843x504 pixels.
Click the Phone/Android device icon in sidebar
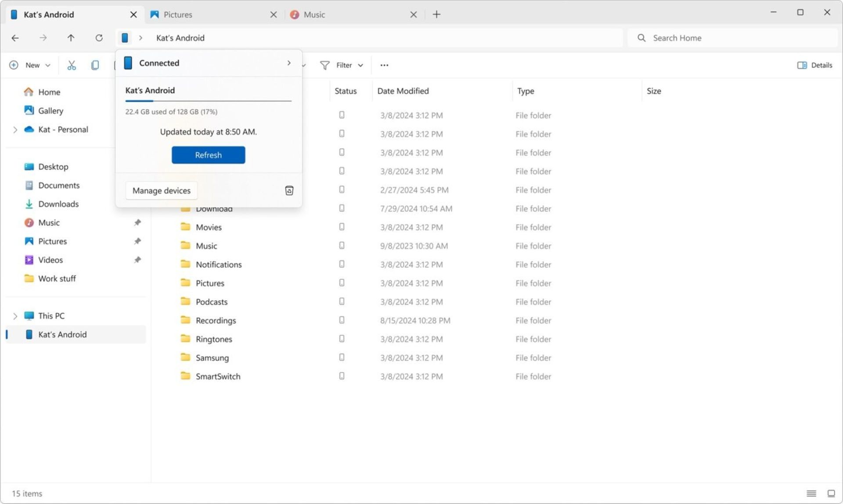pos(29,334)
